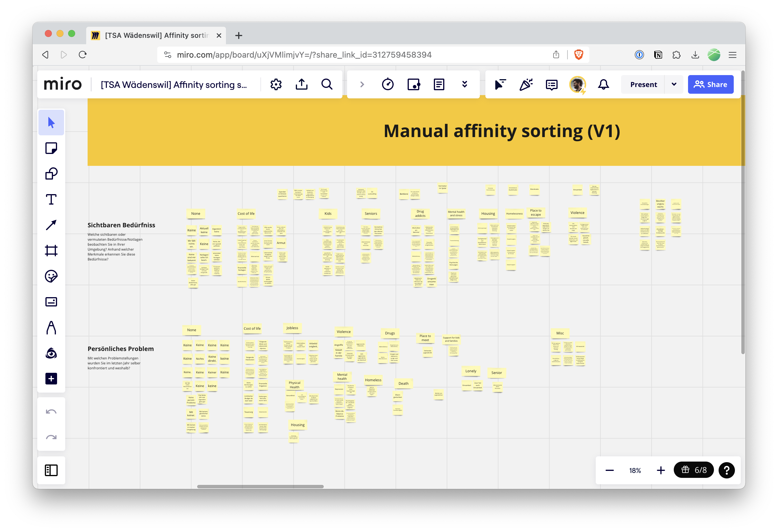Open the eye-shaped app in toolbar

(51, 353)
